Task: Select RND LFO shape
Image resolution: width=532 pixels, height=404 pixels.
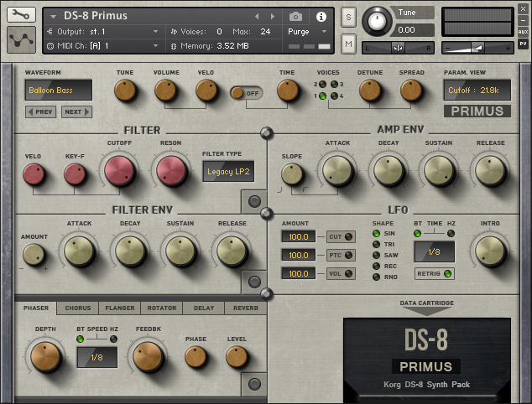Action: (x=376, y=277)
